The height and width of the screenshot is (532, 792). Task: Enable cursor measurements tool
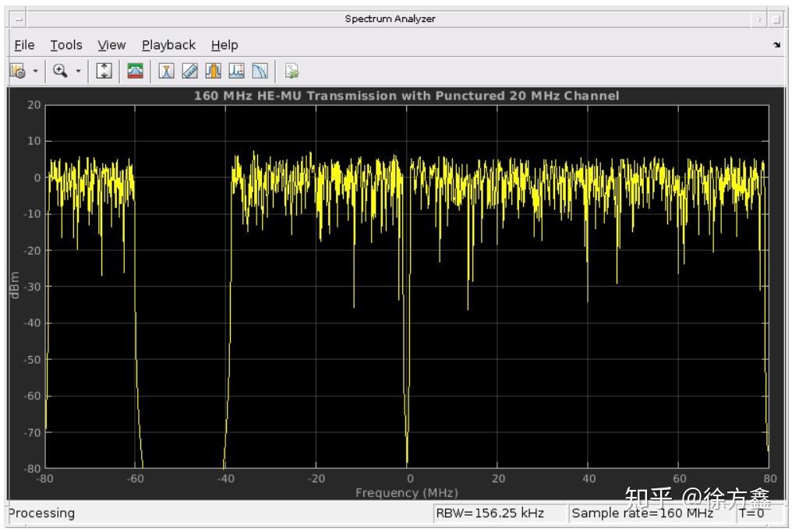click(166, 71)
